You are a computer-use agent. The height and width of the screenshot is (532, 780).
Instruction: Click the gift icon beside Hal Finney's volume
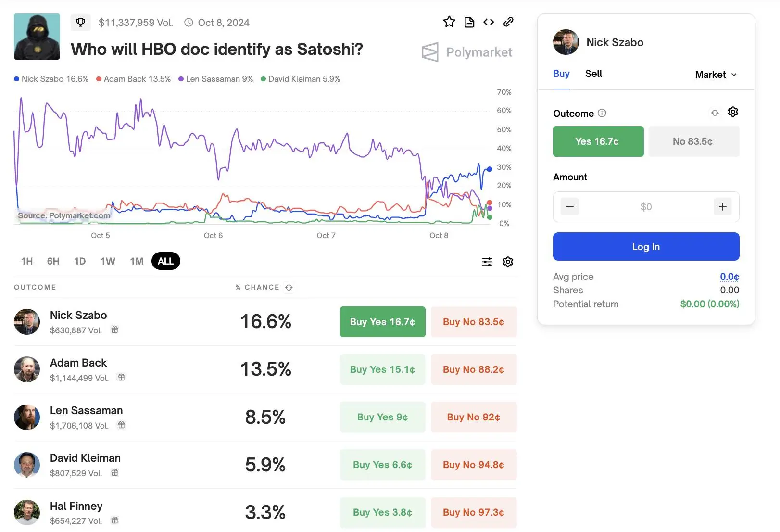114,520
